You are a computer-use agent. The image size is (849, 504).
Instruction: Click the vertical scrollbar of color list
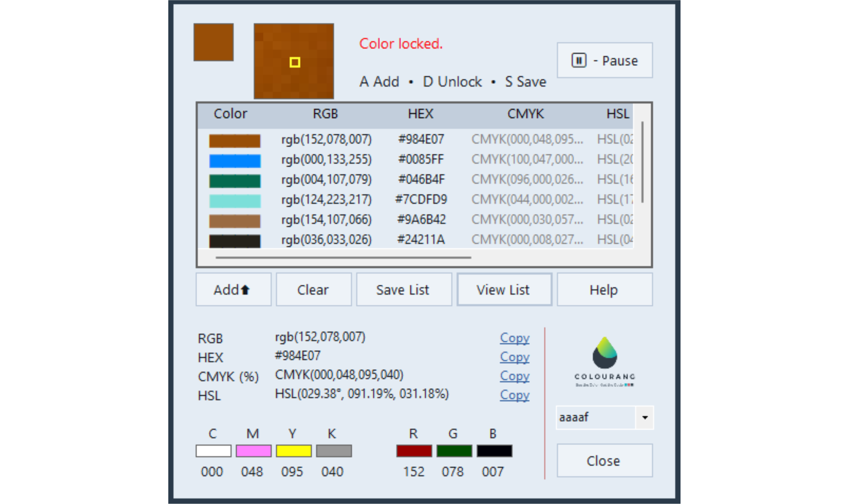[x=642, y=162]
